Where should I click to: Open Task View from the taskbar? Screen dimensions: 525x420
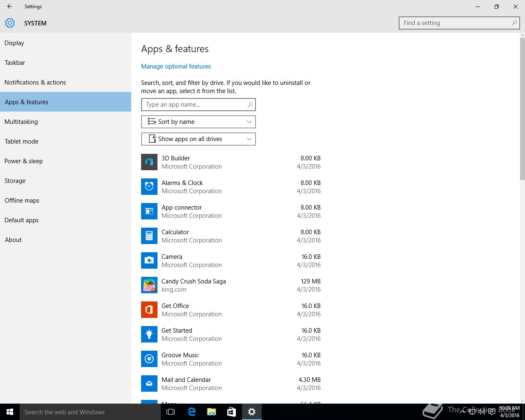(171, 412)
